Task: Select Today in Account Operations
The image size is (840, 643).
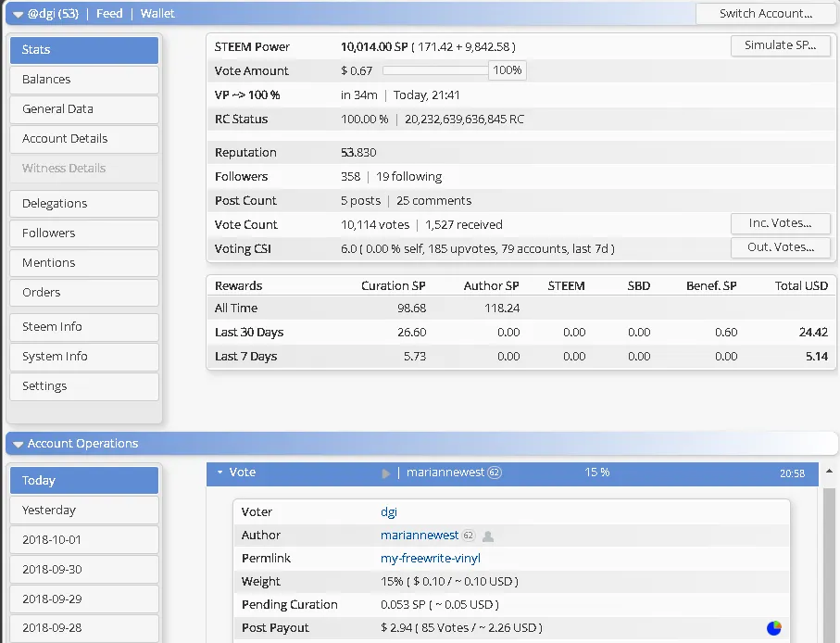Action: click(x=84, y=481)
